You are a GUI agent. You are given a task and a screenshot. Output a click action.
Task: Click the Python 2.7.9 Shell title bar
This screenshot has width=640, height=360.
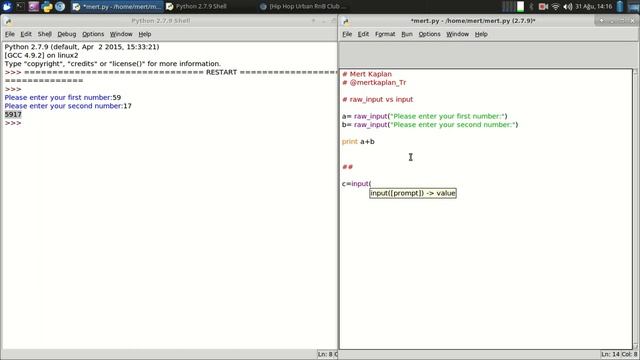click(161, 21)
